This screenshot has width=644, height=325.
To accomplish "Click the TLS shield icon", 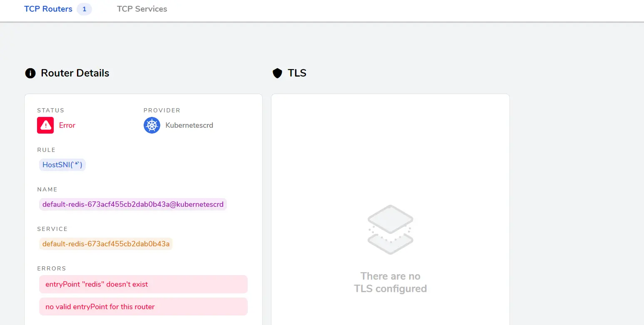I will (277, 73).
